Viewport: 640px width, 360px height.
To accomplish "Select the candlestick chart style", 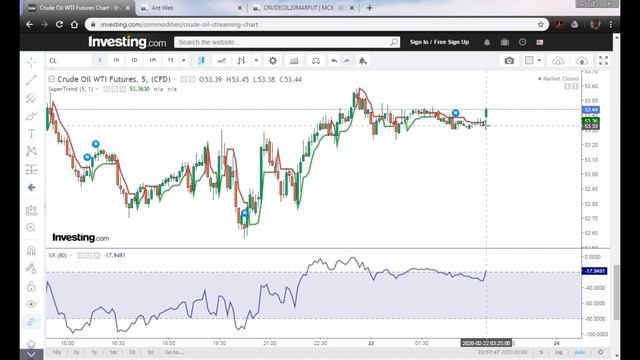I will (x=201, y=61).
